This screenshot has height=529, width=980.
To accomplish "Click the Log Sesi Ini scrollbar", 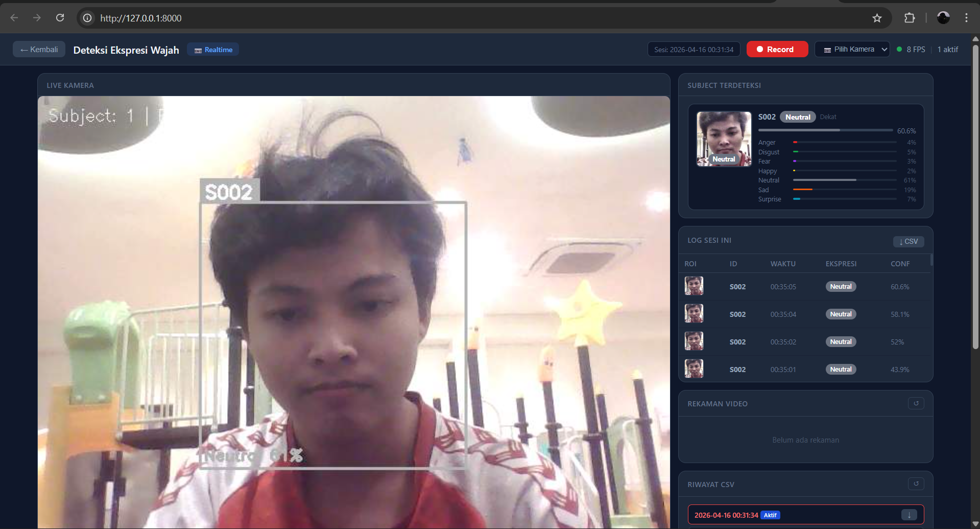I will point(931,260).
